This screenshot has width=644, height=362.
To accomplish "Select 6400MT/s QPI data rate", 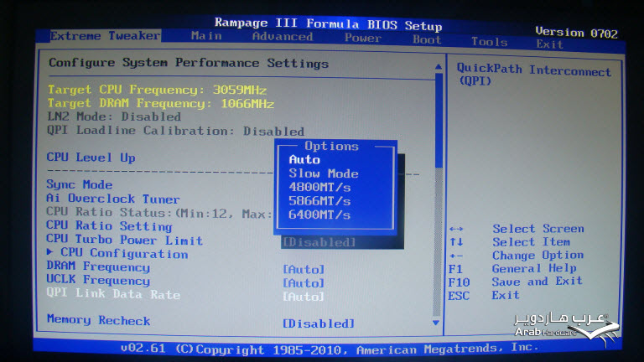I will (319, 215).
